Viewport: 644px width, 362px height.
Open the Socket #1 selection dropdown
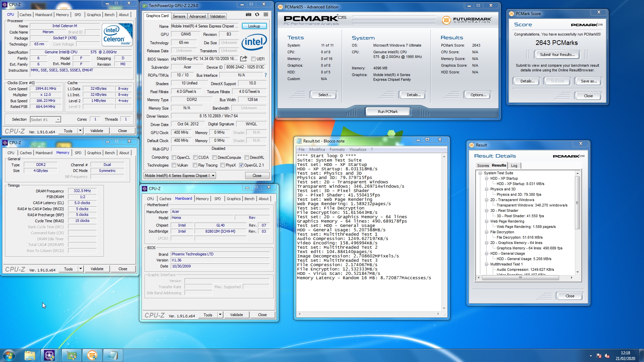(45, 120)
